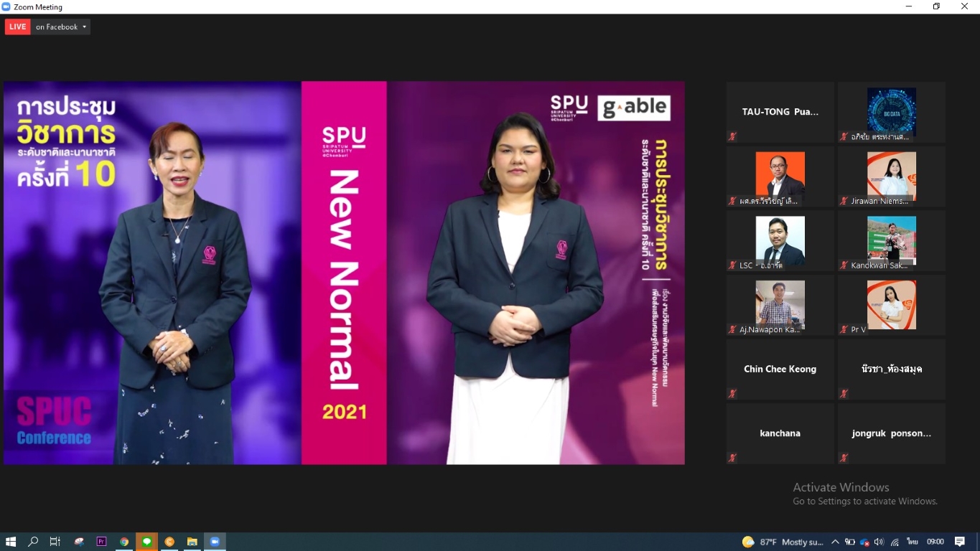Screen dimensions: 980x551
Task: Open the OneDrive tray icon
Action: (x=864, y=542)
